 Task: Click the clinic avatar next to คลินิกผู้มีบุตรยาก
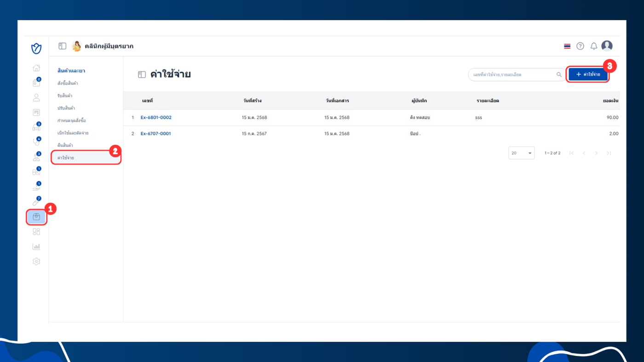[76, 46]
